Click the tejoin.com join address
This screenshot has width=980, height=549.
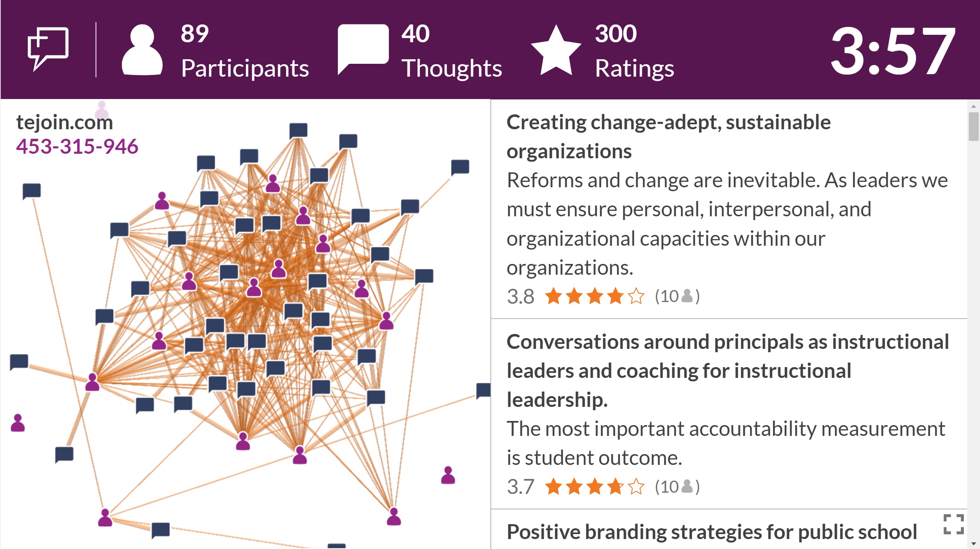point(65,122)
